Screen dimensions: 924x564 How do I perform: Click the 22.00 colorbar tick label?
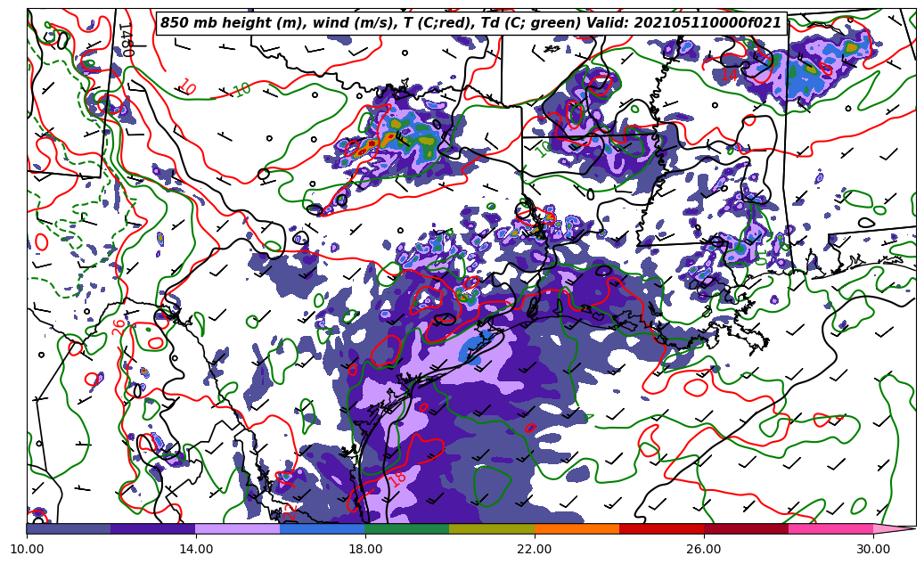pyautogui.click(x=535, y=549)
